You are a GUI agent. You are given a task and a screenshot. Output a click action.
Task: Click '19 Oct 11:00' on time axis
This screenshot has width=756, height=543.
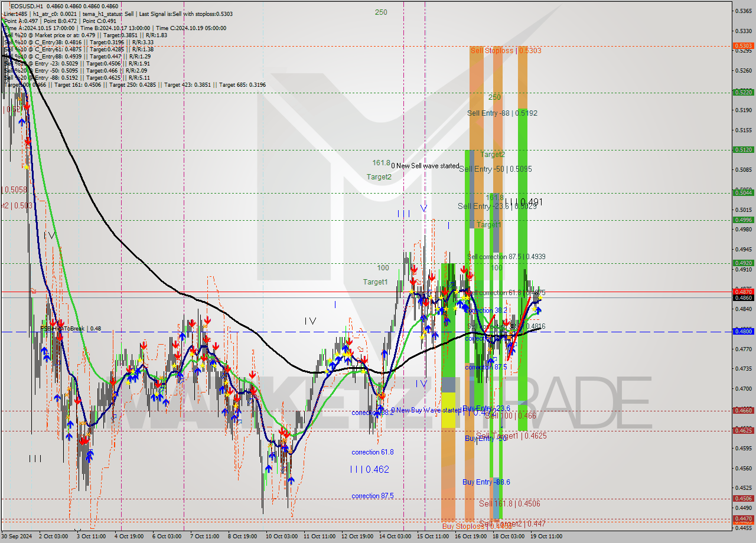pyautogui.click(x=546, y=537)
